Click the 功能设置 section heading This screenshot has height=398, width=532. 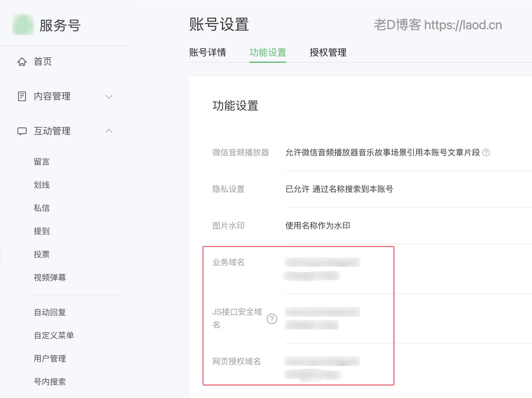(235, 106)
